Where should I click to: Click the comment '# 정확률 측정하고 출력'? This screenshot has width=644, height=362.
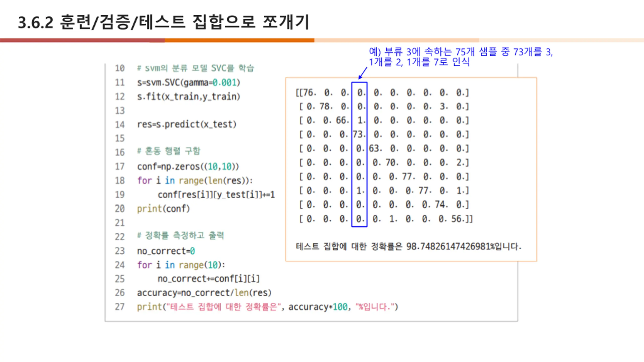[x=181, y=235]
